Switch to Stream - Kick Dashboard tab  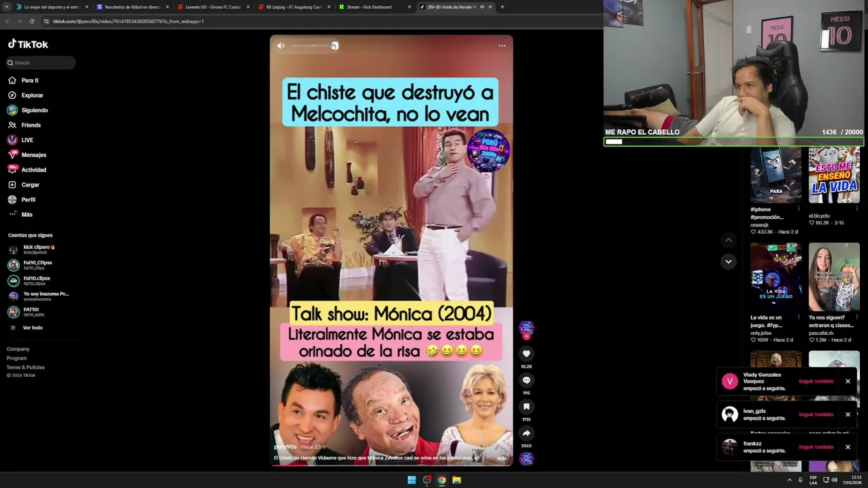(374, 7)
